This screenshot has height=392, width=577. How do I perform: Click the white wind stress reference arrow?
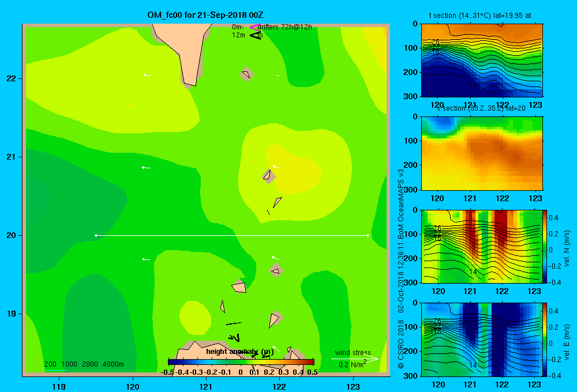[354, 359]
